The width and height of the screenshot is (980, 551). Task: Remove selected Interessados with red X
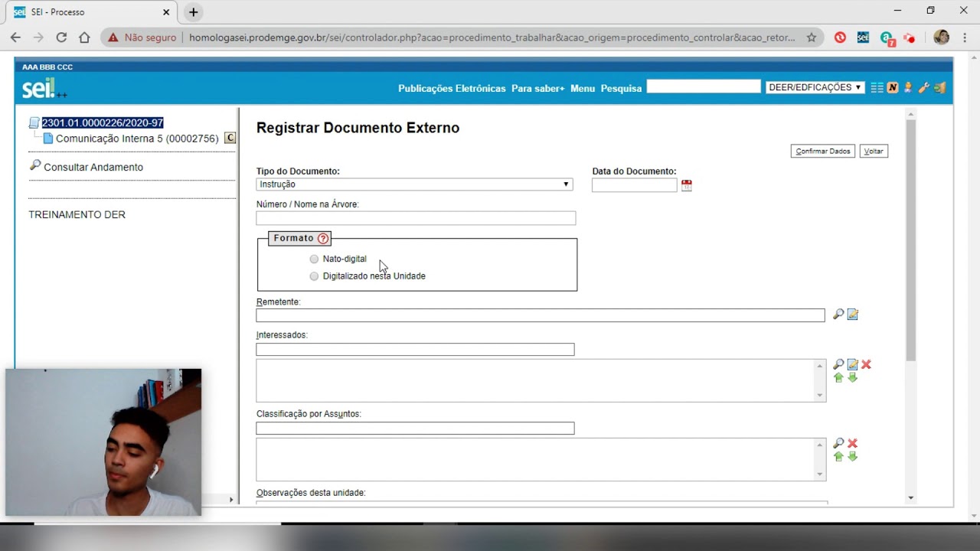pyautogui.click(x=866, y=365)
